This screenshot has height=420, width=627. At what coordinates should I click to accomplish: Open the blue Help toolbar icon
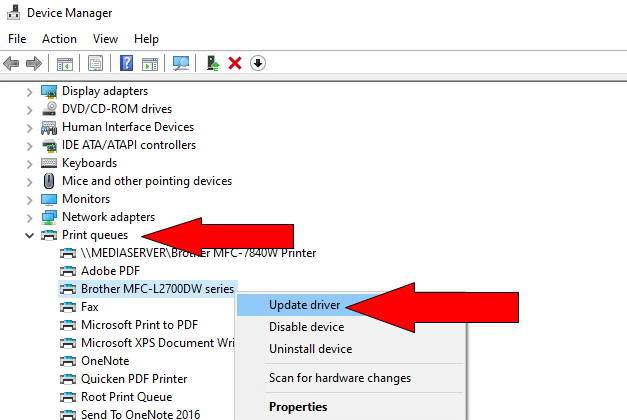click(127, 63)
